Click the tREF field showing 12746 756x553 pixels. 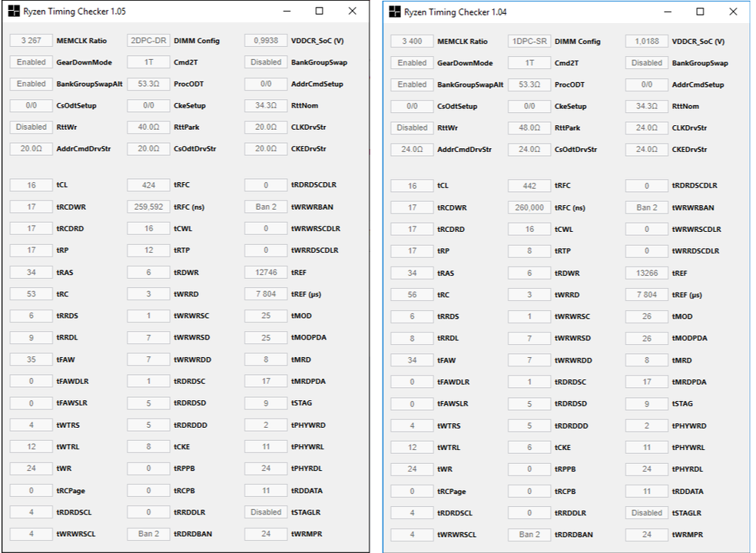click(x=266, y=273)
